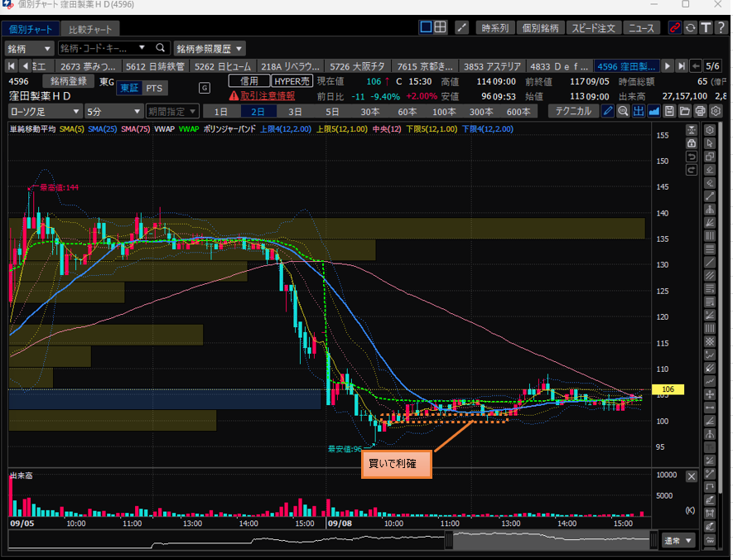Click the refresh icon in top bar
This screenshot has height=560, width=733.
(x=691, y=27)
